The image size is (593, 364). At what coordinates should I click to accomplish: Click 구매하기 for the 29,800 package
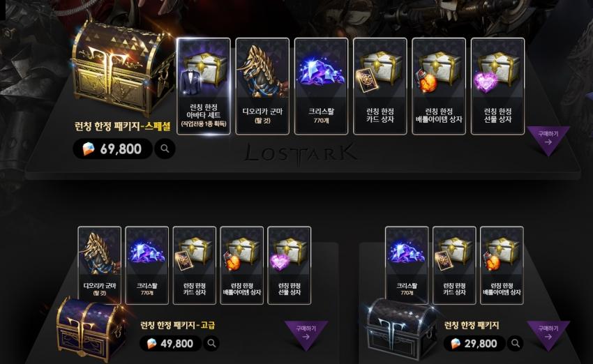point(548,334)
